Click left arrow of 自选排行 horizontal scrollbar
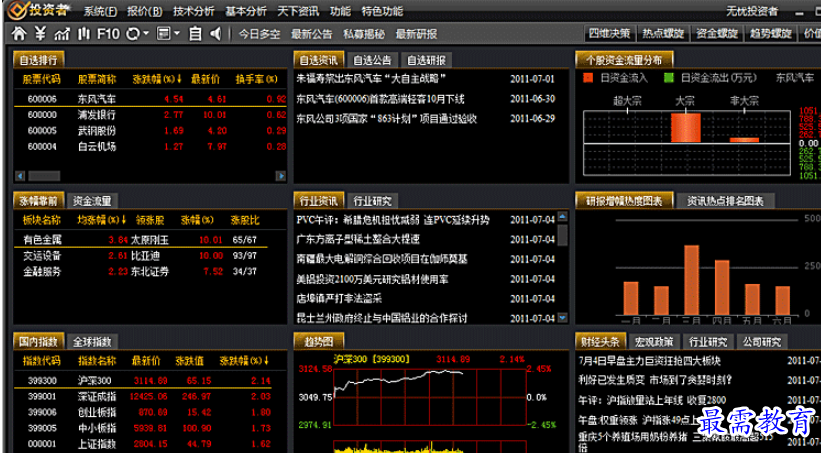 pos(20,176)
